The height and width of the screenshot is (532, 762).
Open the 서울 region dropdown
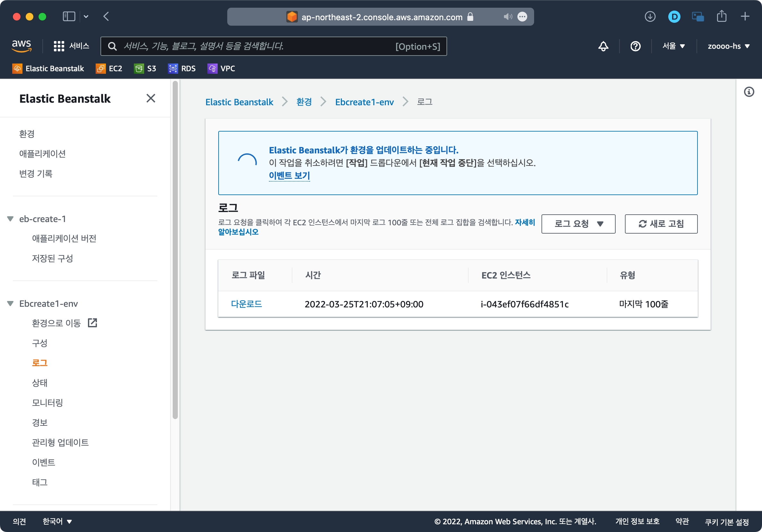click(674, 46)
